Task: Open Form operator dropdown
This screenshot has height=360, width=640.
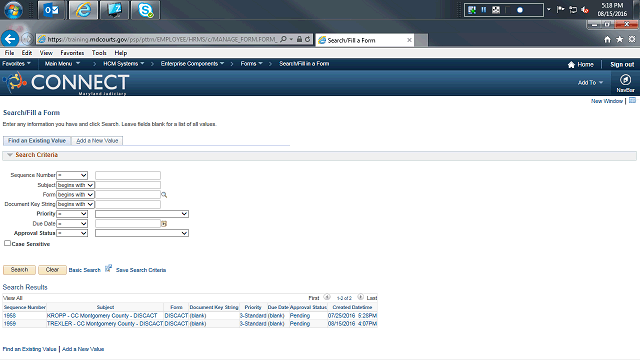Action: [75, 195]
